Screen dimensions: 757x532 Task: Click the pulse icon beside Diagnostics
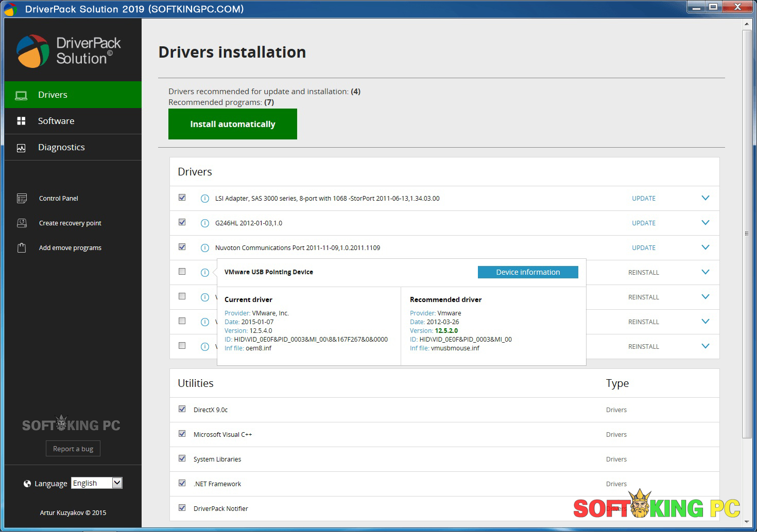point(21,148)
